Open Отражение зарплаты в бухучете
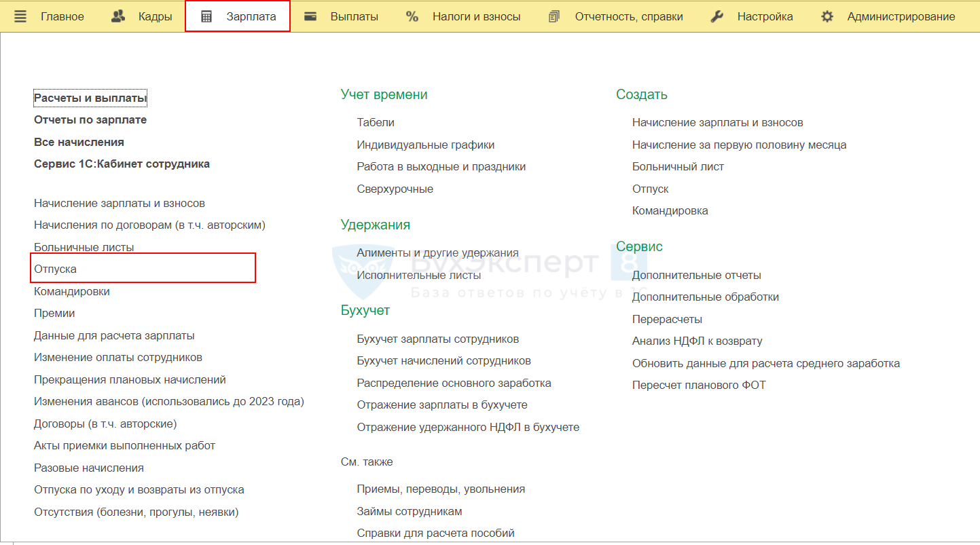 tap(442, 405)
